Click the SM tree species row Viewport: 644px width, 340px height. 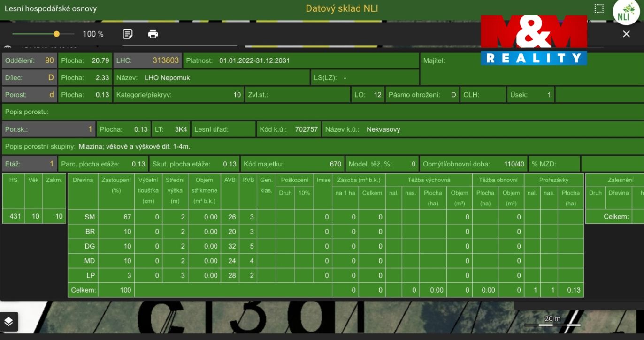tap(326, 217)
